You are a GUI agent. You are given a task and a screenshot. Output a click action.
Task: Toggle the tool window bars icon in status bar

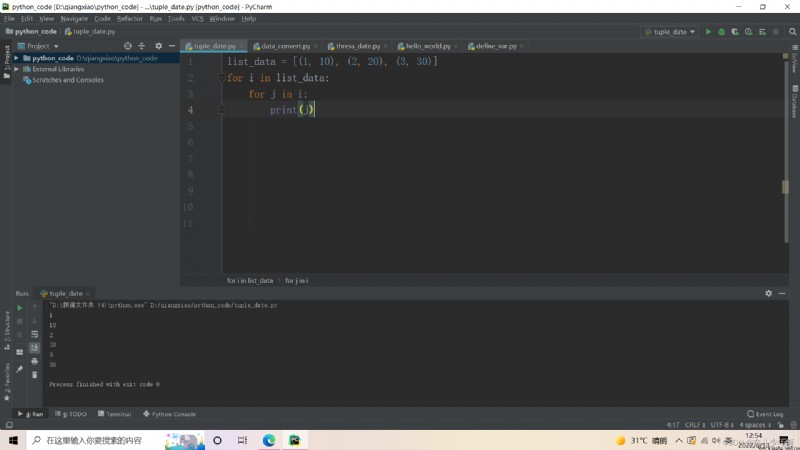(9, 425)
